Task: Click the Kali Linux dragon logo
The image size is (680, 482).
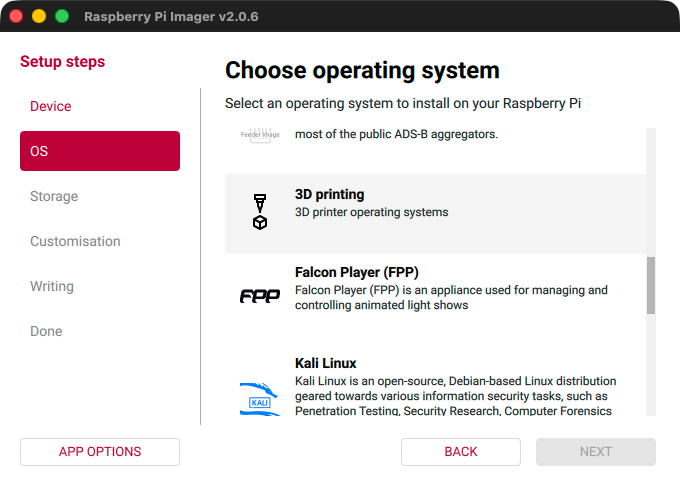Action: pyautogui.click(x=260, y=399)
